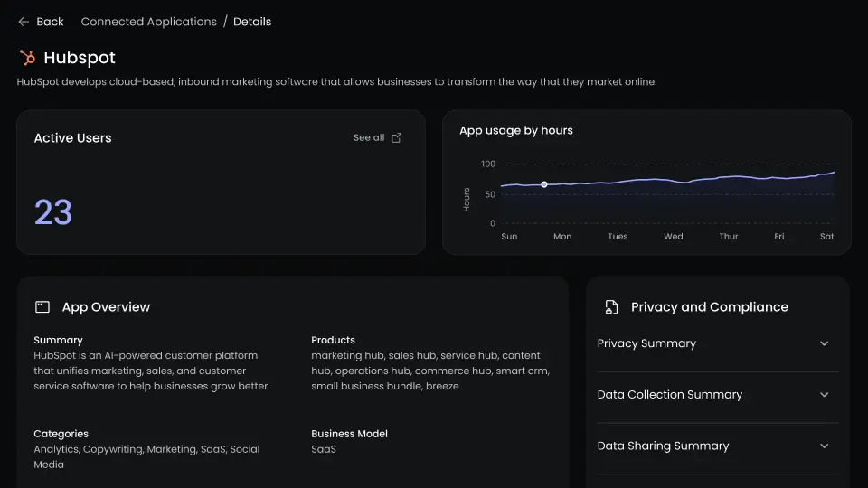Click the Wed label on chart axis
This screenshot has height=488, width=868.
[x=673, y=237]
